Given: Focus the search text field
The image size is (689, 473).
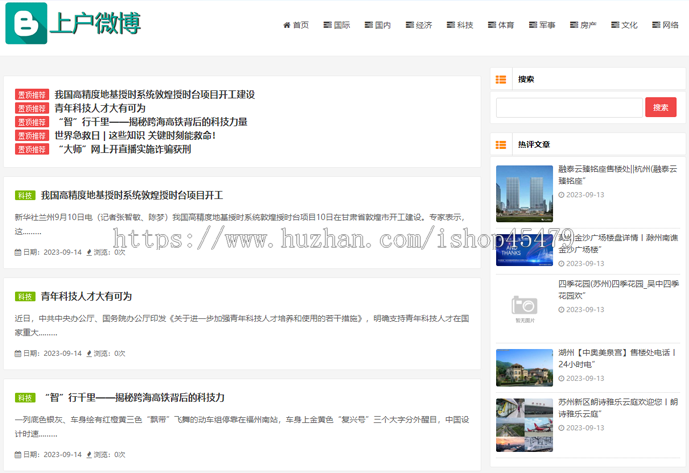Looking at the screenshot, I should pyautogui.click(x=569, y=108).
